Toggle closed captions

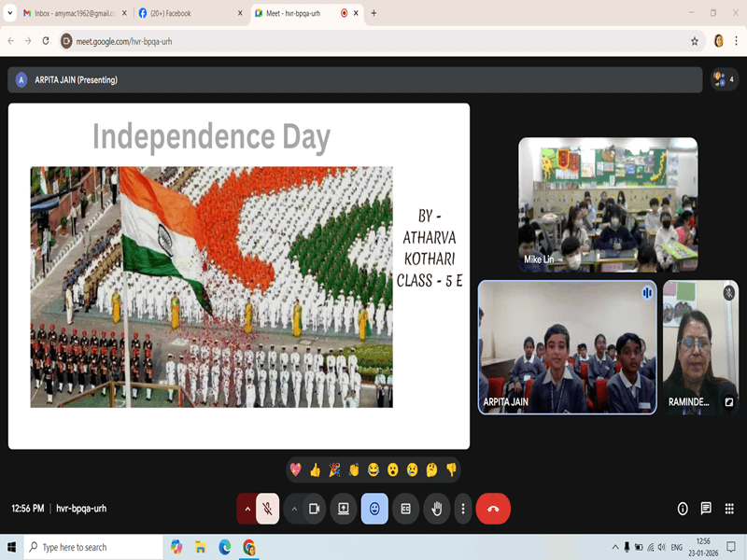[405, 509]
